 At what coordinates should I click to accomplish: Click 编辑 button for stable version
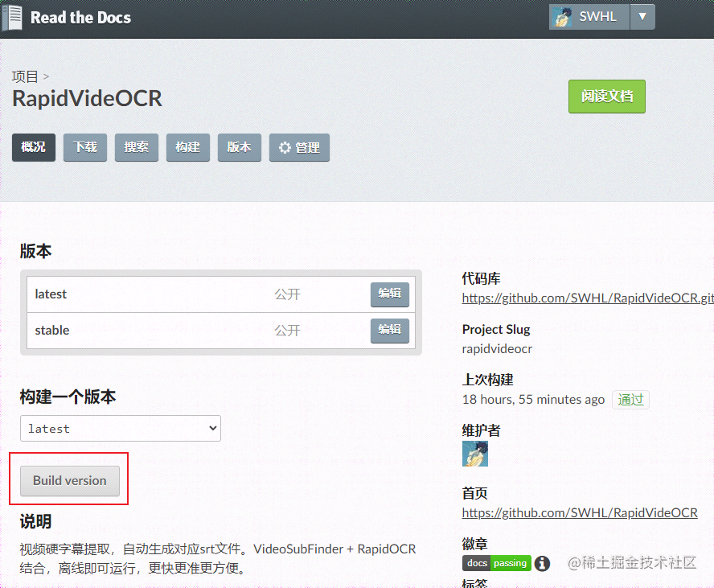(x=390, y=331)
